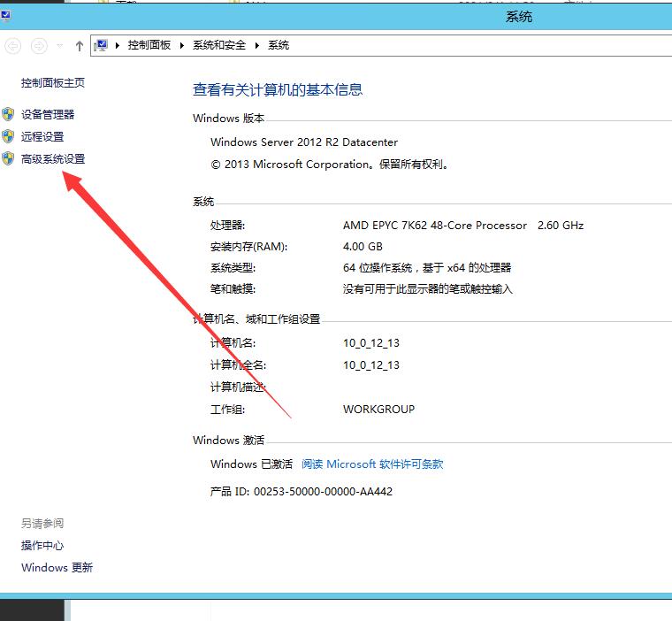The height and width of the screenshot is (621, 672).
Task: Click the back navigation arrow
Action: [13, 45]
